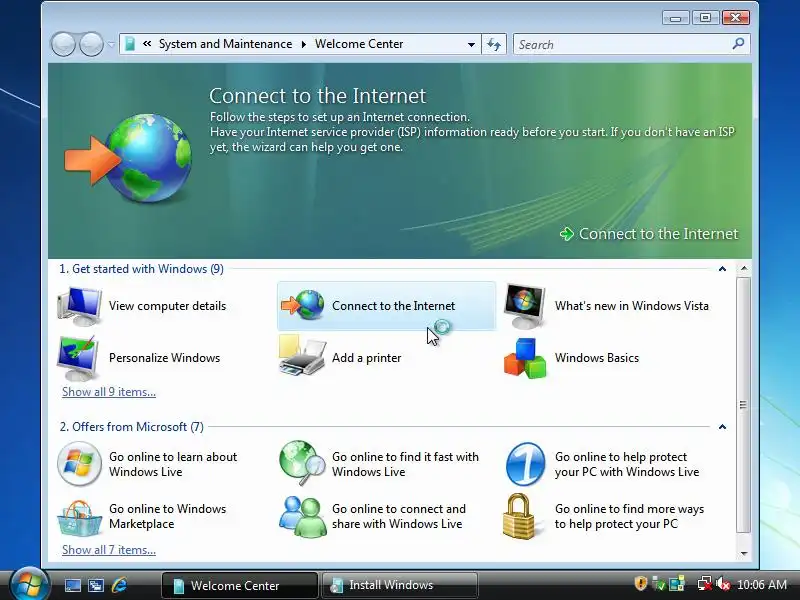800x600 pixels.
Task: Click the magnifier icon in the Search box
Action: [x=738, y=44]
